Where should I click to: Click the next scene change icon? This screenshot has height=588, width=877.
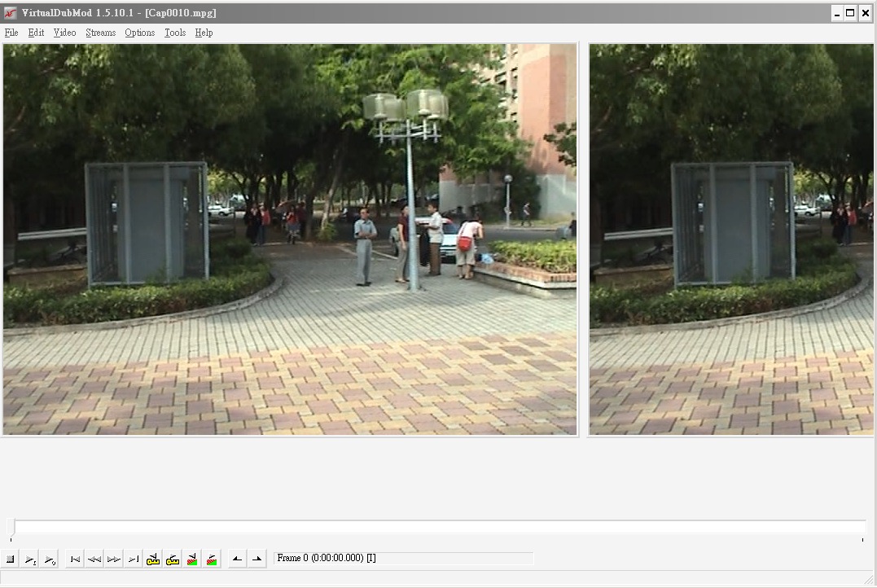point(212,559)
